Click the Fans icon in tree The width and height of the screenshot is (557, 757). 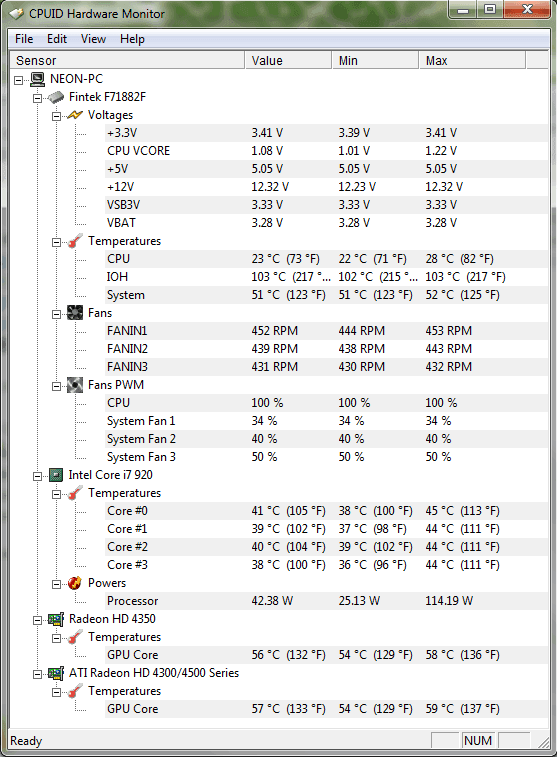(x=75, y=313)
